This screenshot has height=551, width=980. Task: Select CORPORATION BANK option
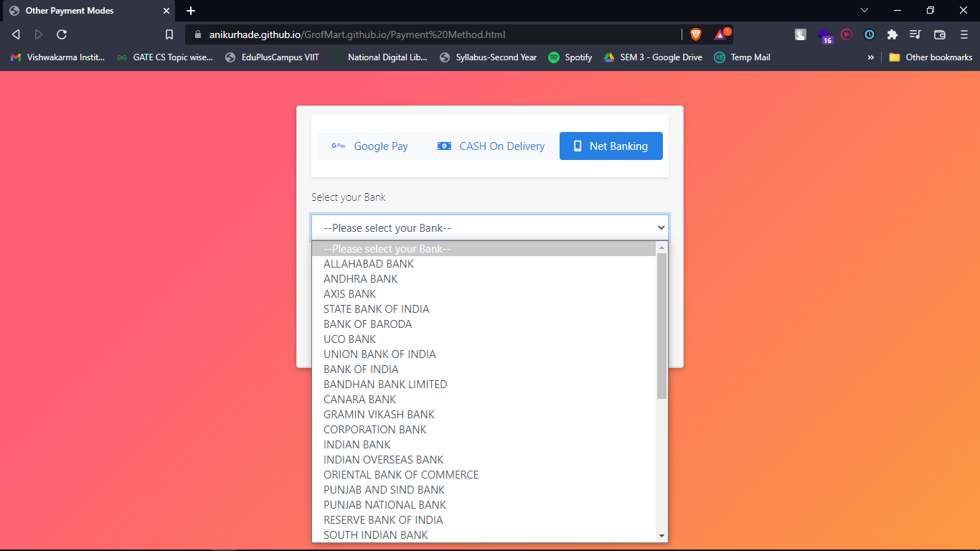click(x=484, y=430)
